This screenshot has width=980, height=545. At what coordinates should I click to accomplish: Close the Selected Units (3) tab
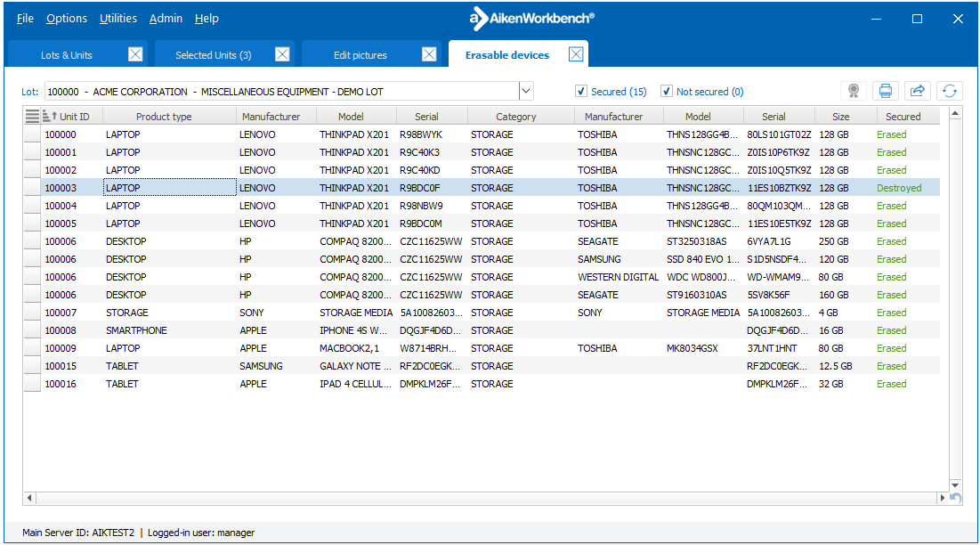tap(282, 54)
